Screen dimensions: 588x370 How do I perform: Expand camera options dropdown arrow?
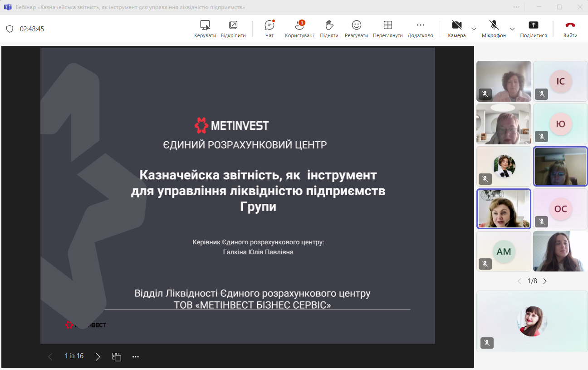[x=474, y=29]
